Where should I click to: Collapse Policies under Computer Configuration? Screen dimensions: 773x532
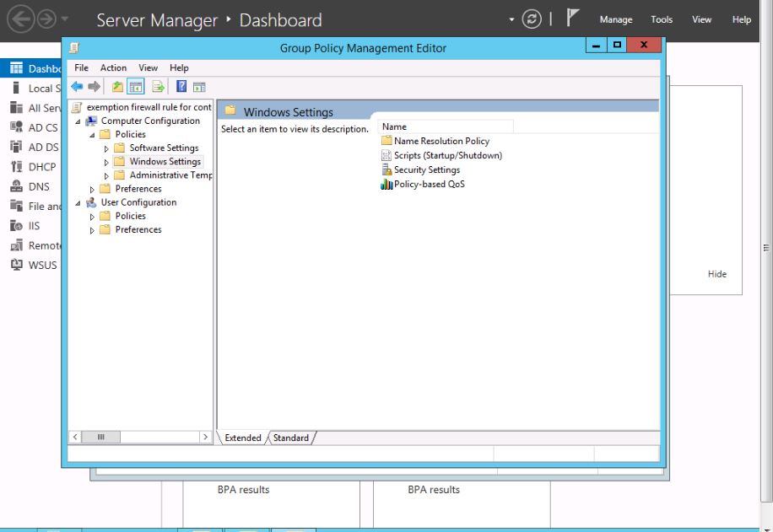tap(92, 135)
